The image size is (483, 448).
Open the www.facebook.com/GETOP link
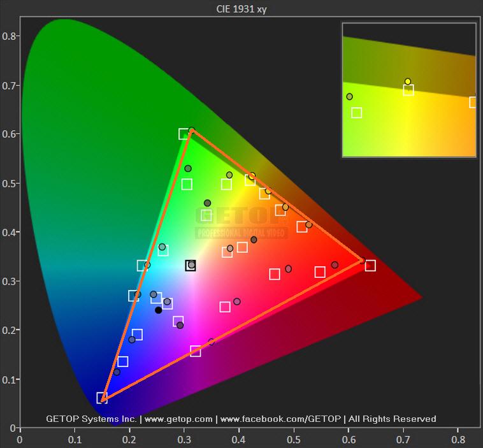(x=281, y=419)
